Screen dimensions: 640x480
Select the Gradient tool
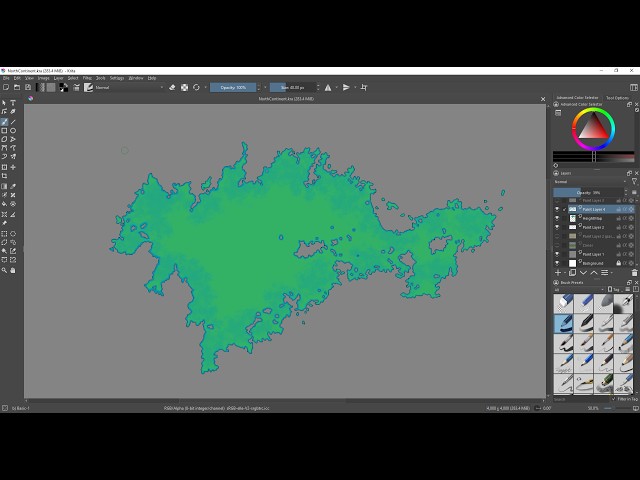4,187
